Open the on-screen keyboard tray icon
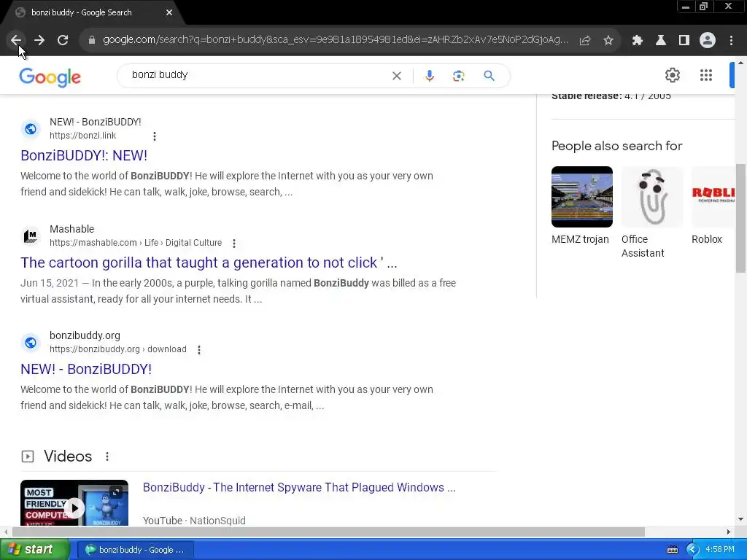This screenshot has width=747, height=560. click(672, 550)
